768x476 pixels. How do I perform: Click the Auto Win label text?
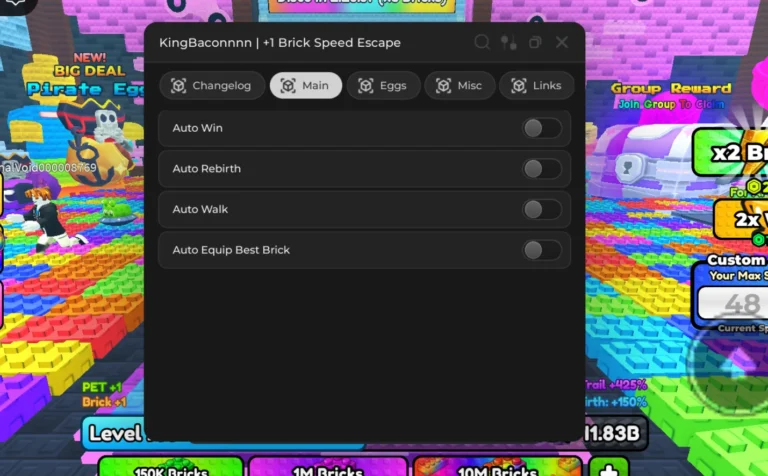point(197,128)
